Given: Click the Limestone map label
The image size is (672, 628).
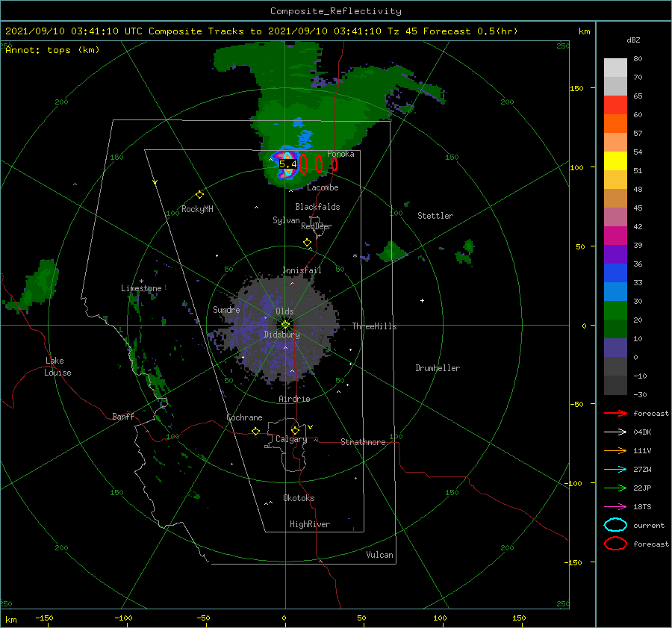Looking at the screenshot, I should (141, 288).
